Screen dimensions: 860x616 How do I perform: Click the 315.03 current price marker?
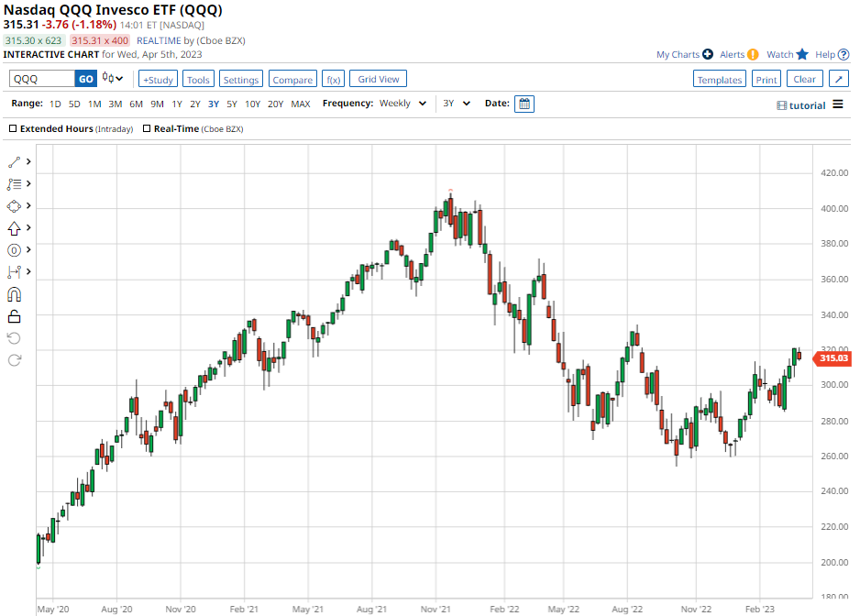(832, 358)
